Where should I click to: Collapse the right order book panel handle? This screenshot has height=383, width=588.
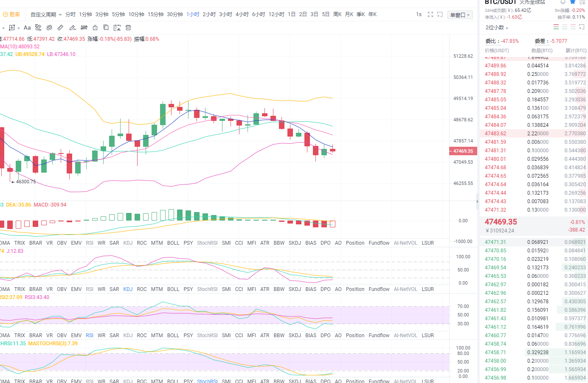[x=477, y=201]
